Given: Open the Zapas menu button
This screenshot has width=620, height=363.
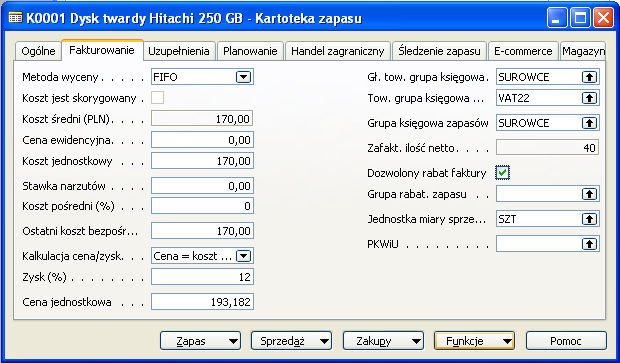Looking at the screenshot, I should (x=200, y=341).
